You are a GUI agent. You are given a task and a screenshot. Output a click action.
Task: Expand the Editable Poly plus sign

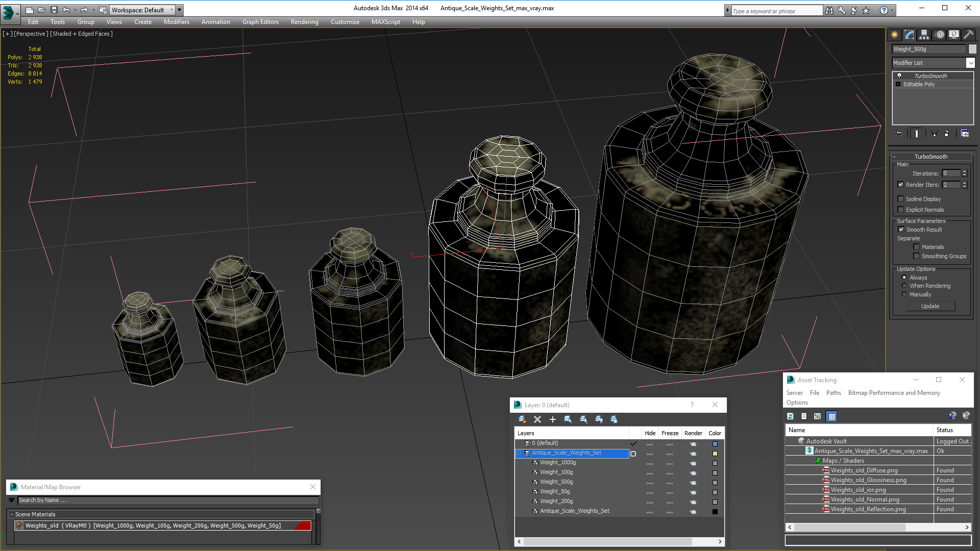click(x=898, y=84)
